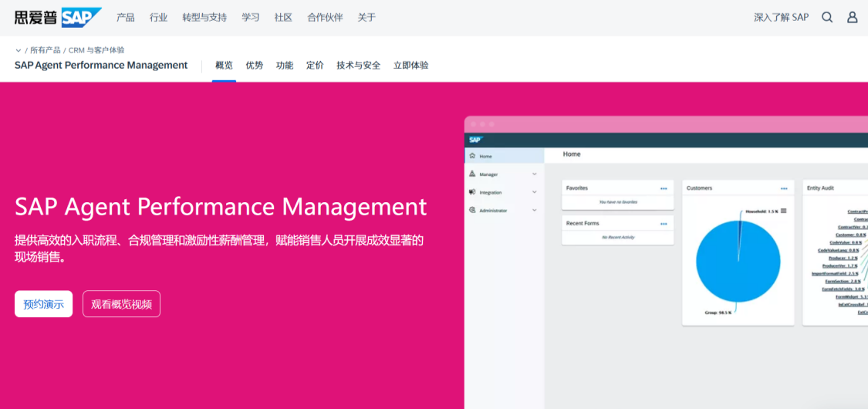Click the FormSection: 2.8 % audit entry
868x409 pixels.
(x=843, y=281)
